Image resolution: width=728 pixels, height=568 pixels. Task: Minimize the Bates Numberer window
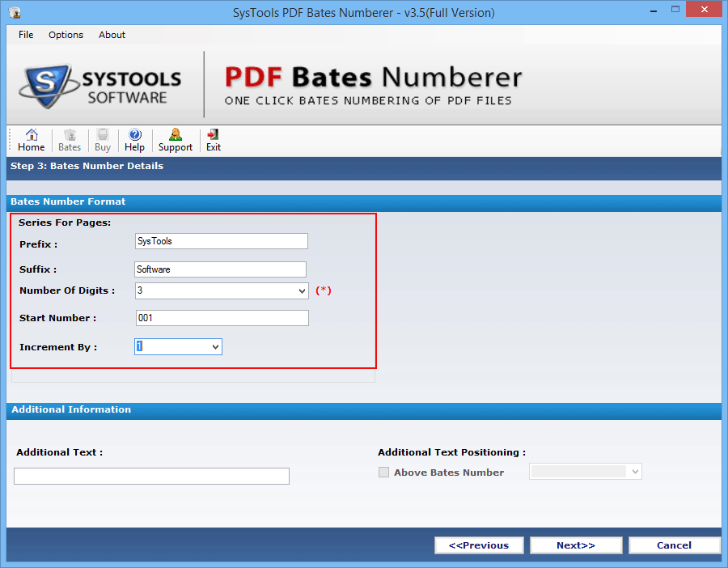pos(654,11)
